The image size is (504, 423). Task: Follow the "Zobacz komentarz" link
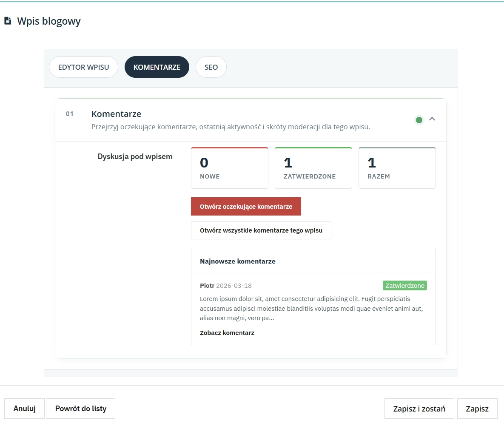coord(227,332)
